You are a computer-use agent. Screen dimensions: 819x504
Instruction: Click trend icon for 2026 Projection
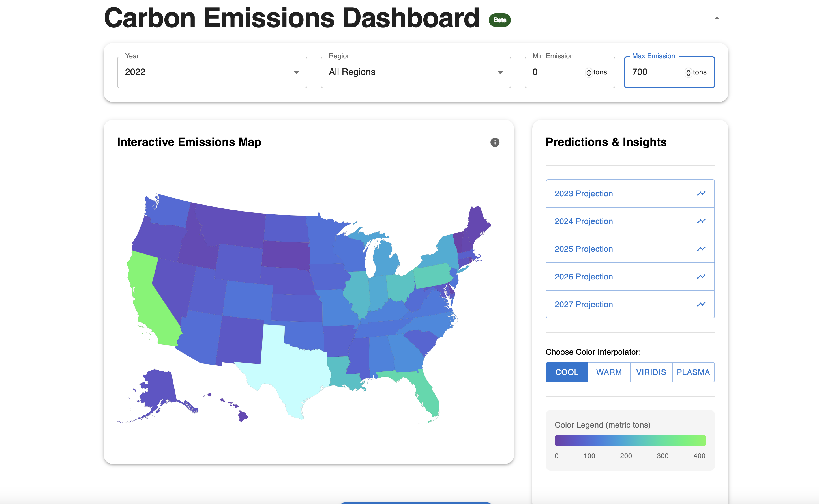pos(701,276)
